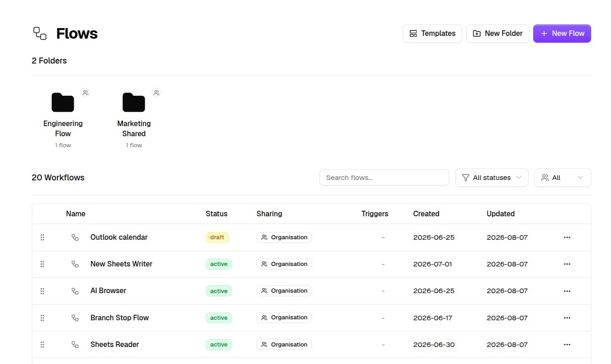Click the 20 Workflows heading

coord(58,178)
